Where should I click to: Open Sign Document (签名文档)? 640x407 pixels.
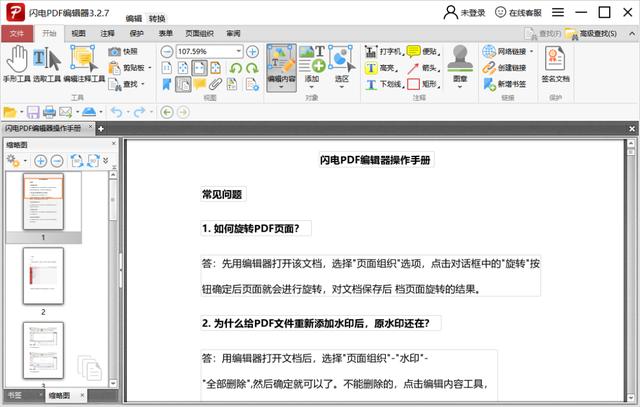[555, 64]
